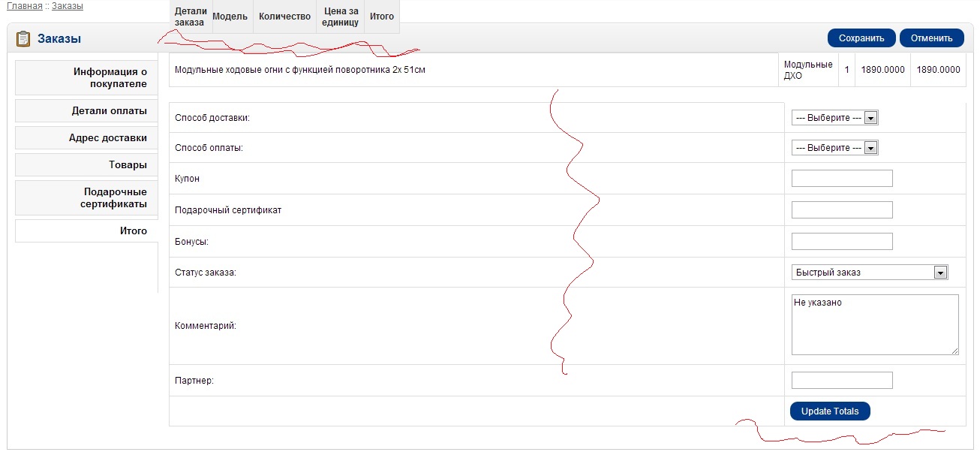The image size is (980, 455).
Task: Switch to Товары tab
Action: [x=86, y=164]
